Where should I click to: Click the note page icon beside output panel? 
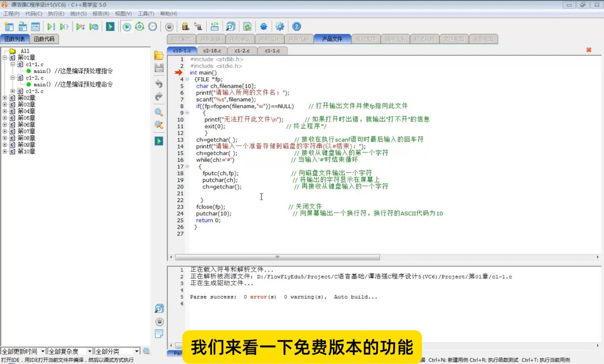point(159,334)
